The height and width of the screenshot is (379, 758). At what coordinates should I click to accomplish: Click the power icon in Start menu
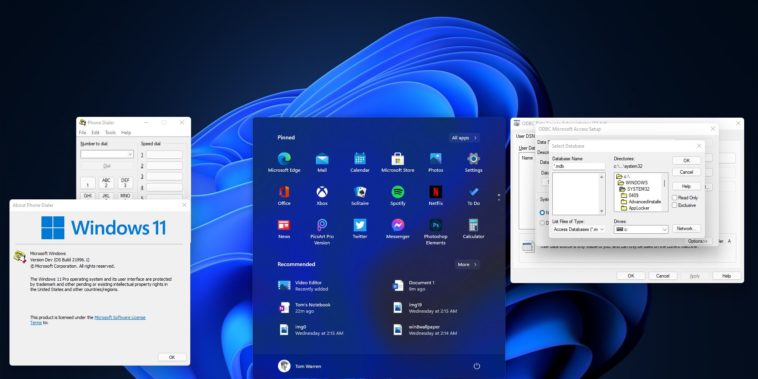click(x=477, y=366)
